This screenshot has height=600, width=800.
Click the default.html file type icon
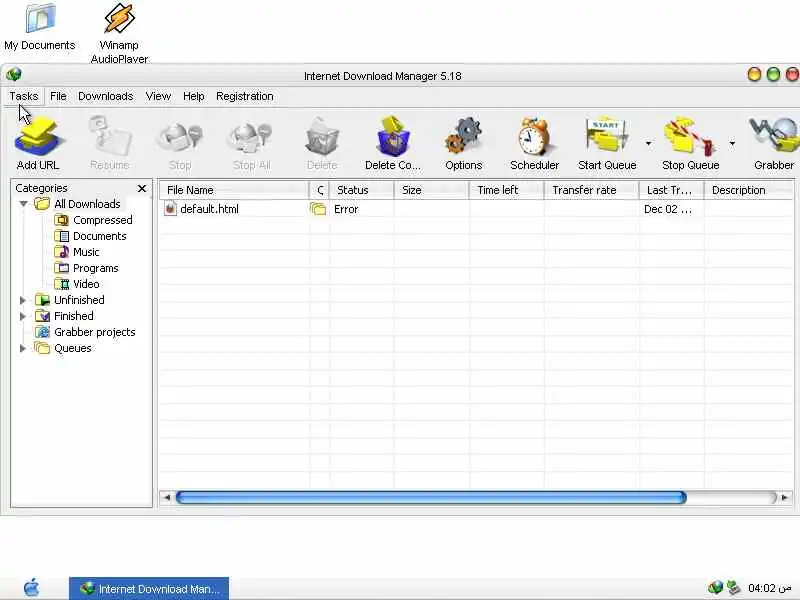(170, 209)
